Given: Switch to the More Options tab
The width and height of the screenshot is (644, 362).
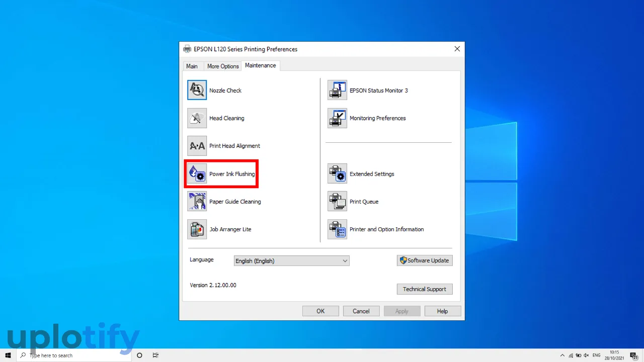Looking at the screenshot, I should [x=223, y=66].
